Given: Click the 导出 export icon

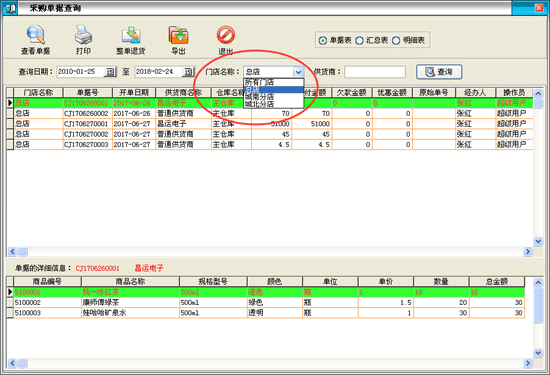Looking at the screenshot, I should pyautogui.click(x=179, y=35).
